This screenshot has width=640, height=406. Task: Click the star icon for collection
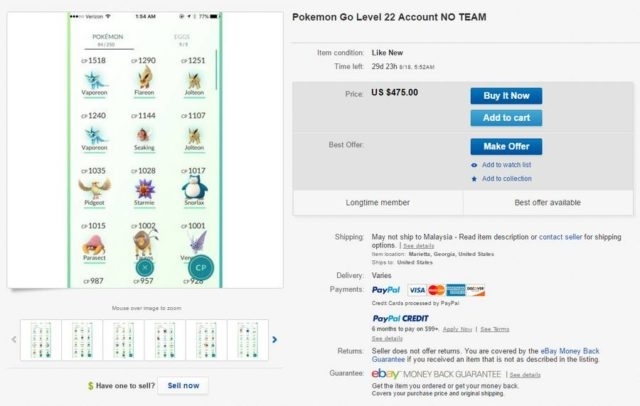click(x=474, y=179)
